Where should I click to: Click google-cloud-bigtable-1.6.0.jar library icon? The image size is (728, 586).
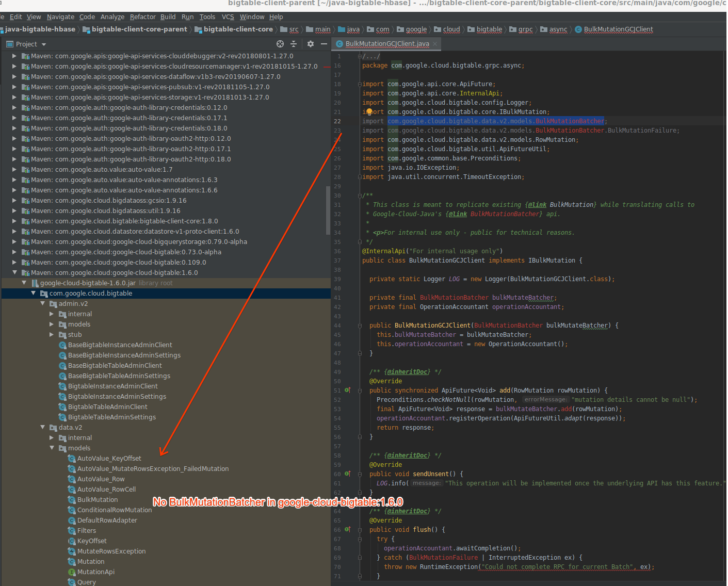pos(35,283)
